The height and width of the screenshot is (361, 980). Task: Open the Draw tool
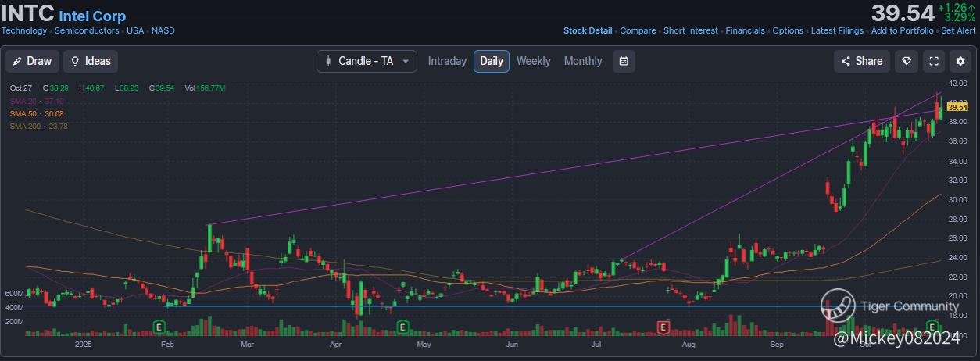34,61
